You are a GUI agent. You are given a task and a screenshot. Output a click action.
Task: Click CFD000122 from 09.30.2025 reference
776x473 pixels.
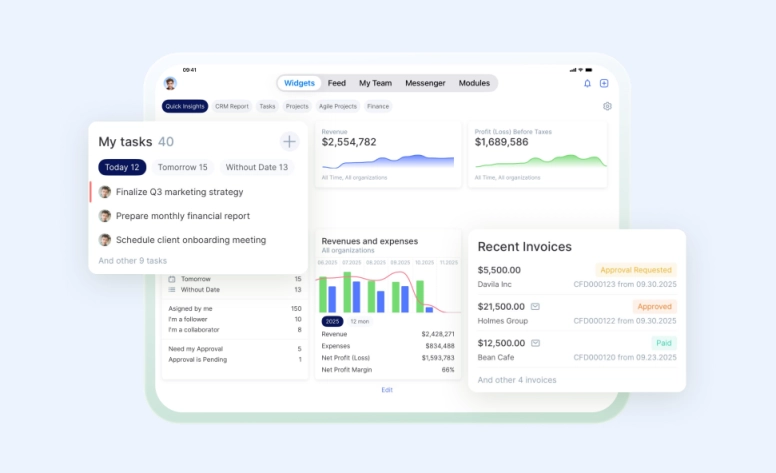click(625, 321)
